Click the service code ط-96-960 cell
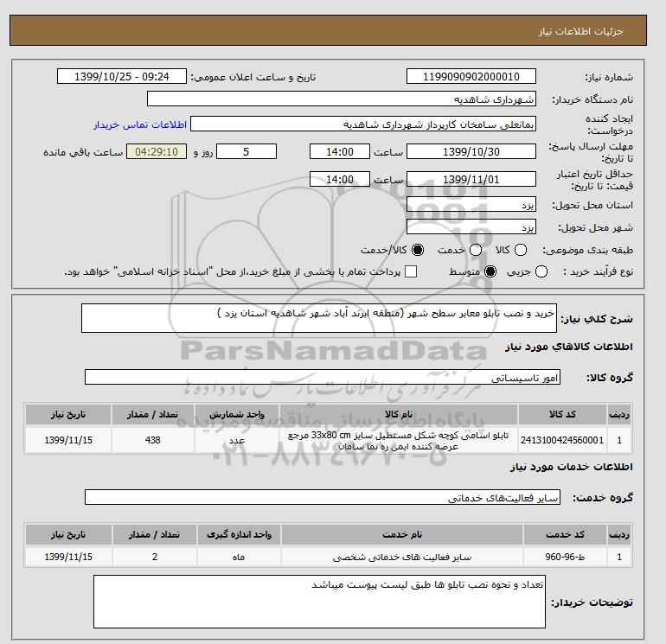Viewport: 666px width, 644px height. coord(565,557)
